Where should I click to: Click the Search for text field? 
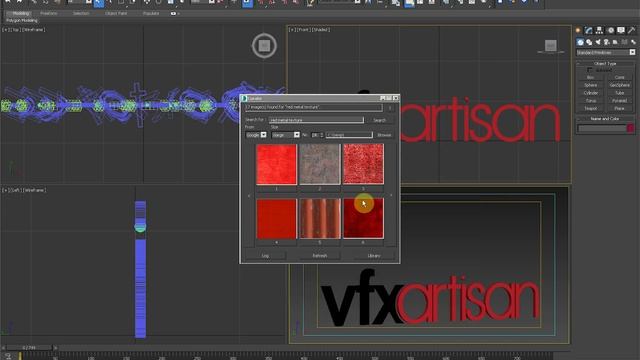(x=316, y=120)
